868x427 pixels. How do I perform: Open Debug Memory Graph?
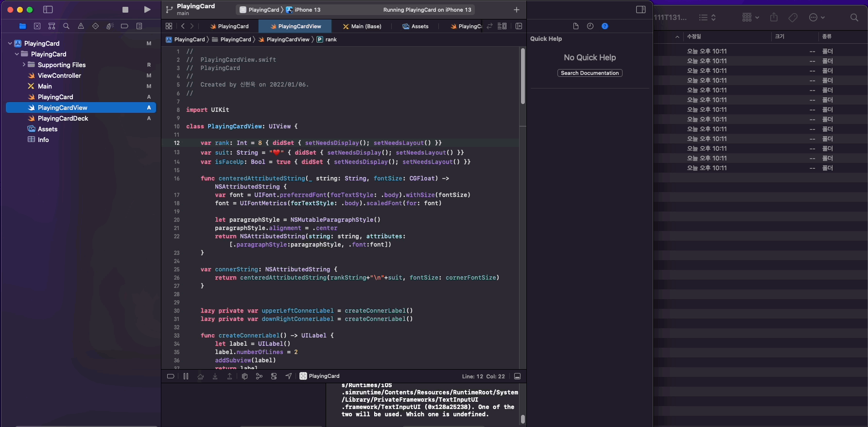click(259, 376)
